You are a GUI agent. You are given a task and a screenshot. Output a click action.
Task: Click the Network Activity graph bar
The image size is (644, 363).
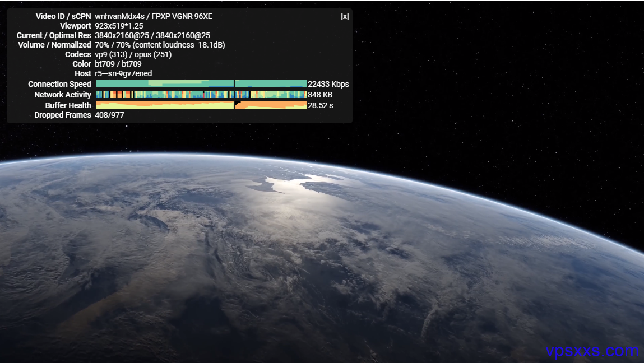coord(201,95)
